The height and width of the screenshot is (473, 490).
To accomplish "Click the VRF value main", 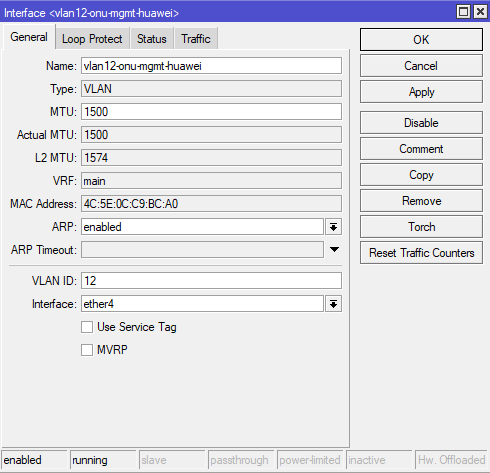I will point(211,181).
